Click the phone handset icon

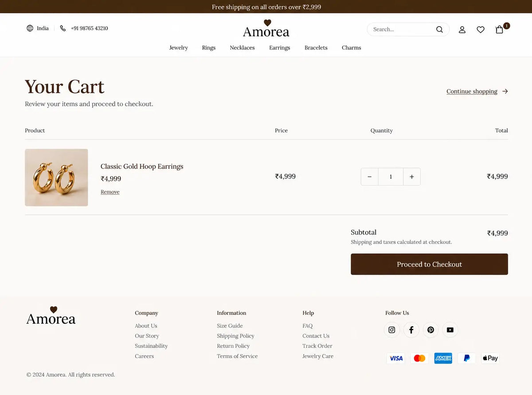tap(63, 28)
